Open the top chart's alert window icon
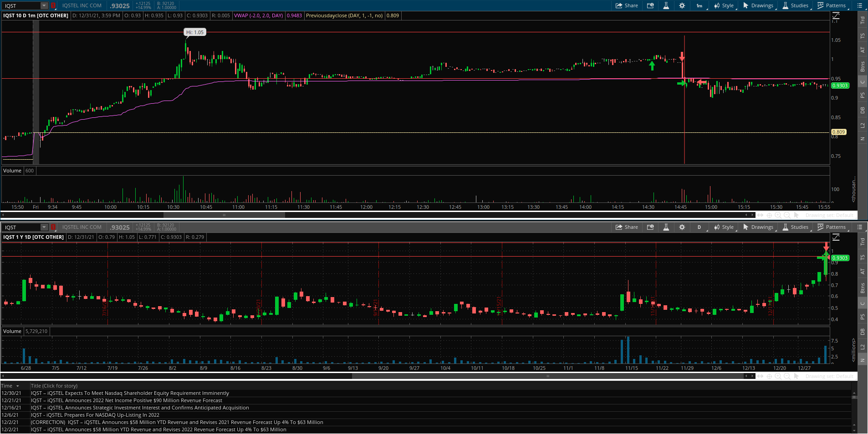 coord(650,5)
